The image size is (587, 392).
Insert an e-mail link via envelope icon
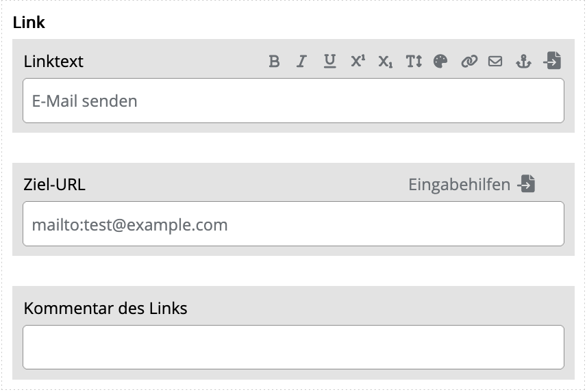pos(495,62)
